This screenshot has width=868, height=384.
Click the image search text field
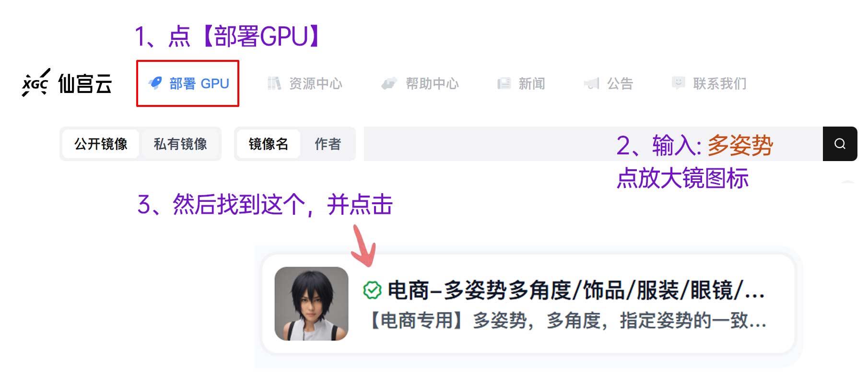593,144
